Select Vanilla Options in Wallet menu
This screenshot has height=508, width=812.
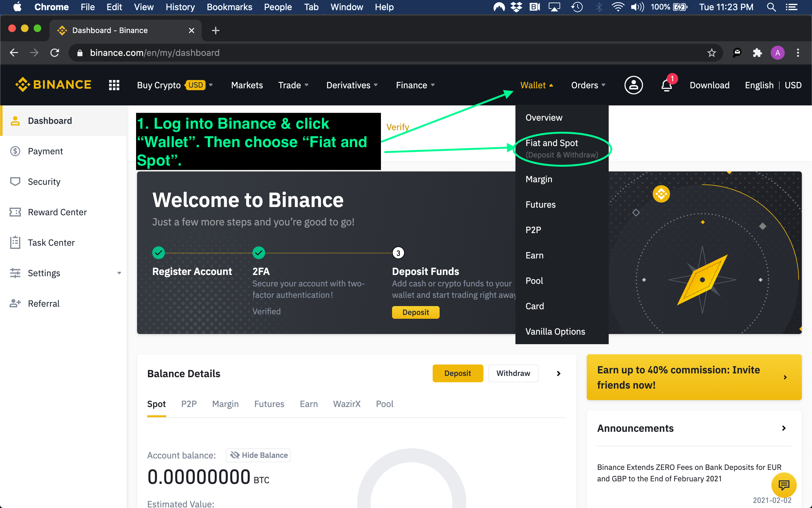(x=562, y=331)
